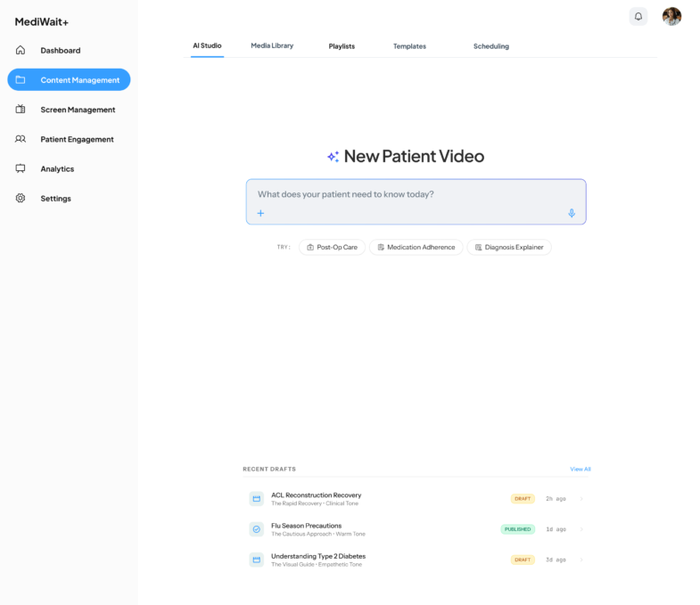Click the microphone icon in prompt box
This screenshot has width=700, height=605.
point(572,213)
